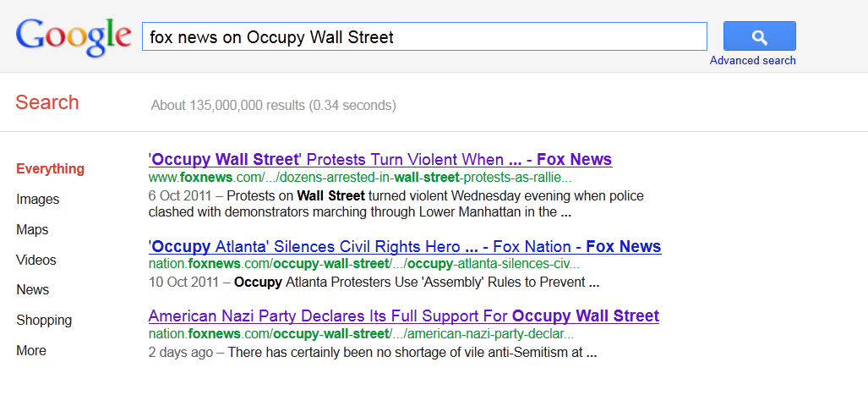Image resolution: width=868 pixels, height=406 pixels.
Task: Click the american-nazi-party-declar green URL
Action: 361,334
